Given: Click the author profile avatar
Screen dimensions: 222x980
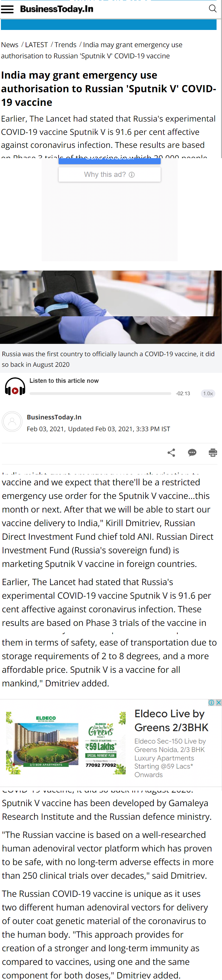Looking at the screenshot, I should click(12, 422).
